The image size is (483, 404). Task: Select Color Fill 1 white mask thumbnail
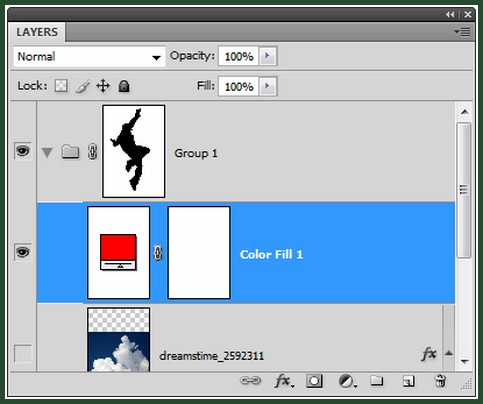point(199,252)
